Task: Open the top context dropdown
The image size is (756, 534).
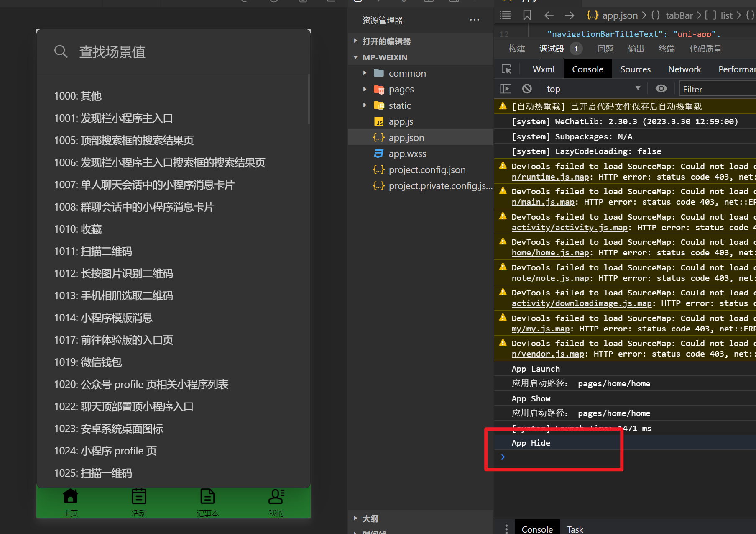Action: point(594,89)
